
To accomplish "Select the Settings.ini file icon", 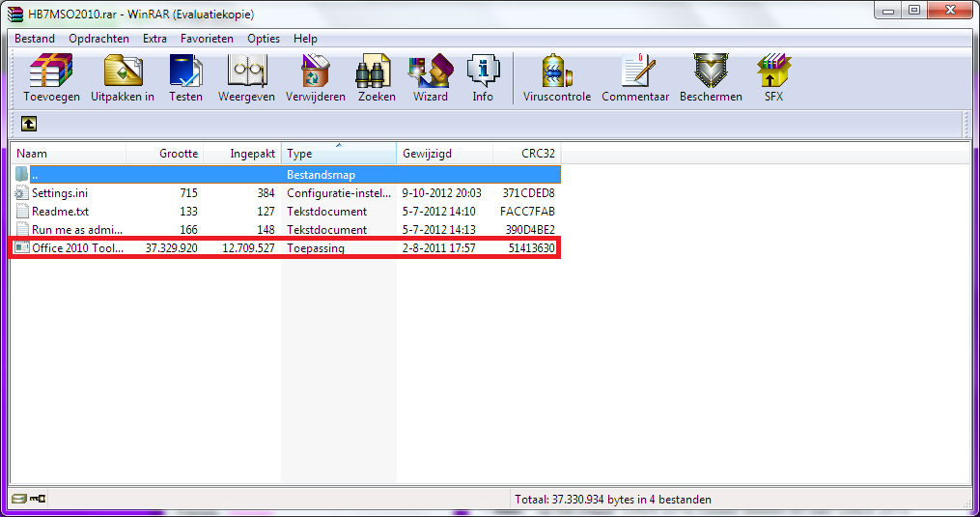I will 22,192.
